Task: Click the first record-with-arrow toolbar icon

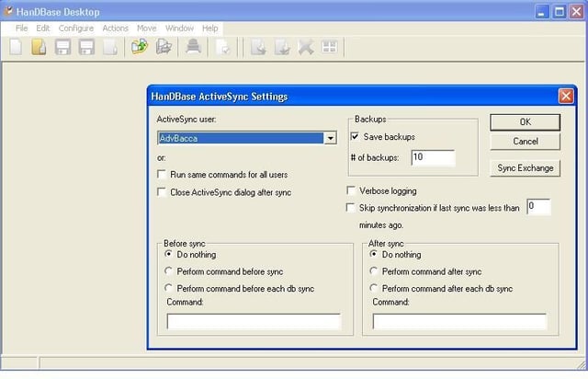Action: tap(258, 47)
